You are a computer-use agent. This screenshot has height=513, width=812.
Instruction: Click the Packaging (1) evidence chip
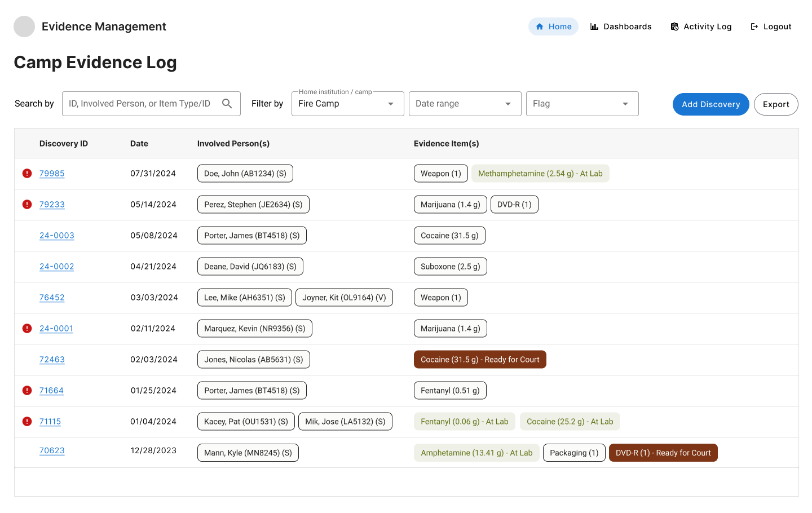tap(574, 453)
